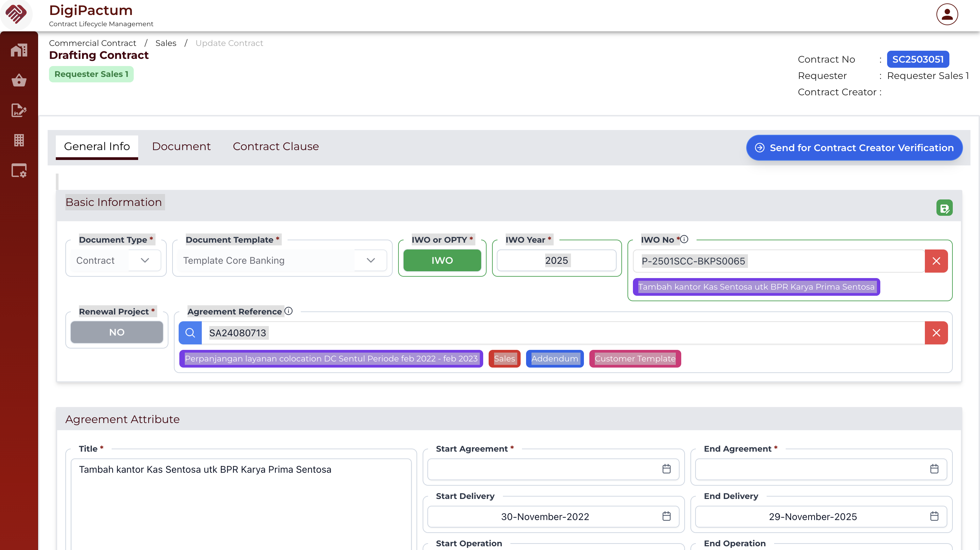Switch to the Document tab
Viewport: 980px width, 550px height.
[x=181, y=147]
